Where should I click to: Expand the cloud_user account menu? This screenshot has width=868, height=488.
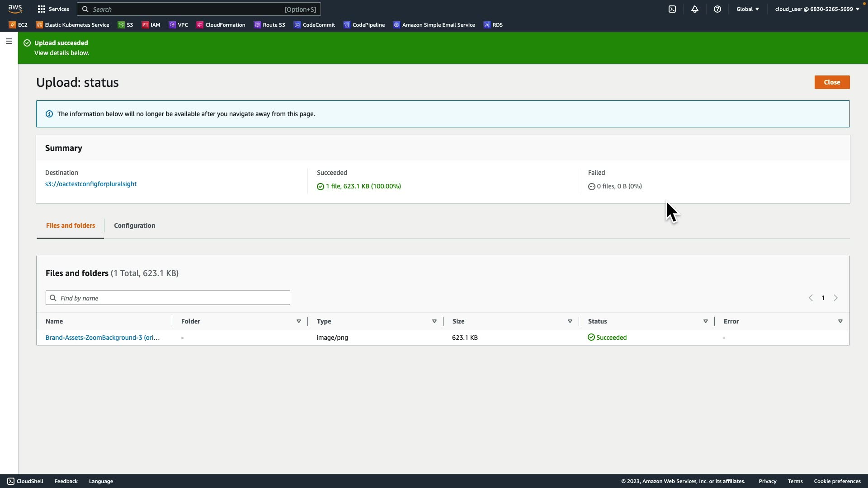[x=817, y=9]
